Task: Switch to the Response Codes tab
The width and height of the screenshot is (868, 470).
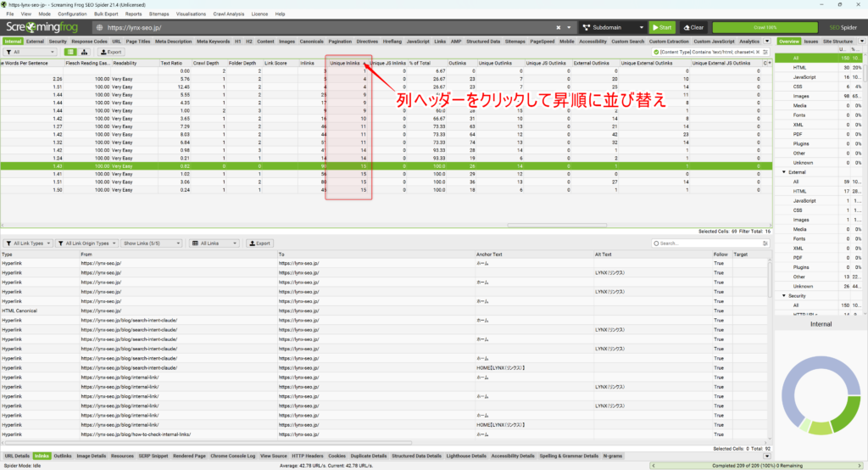Action: coord(89,41)
